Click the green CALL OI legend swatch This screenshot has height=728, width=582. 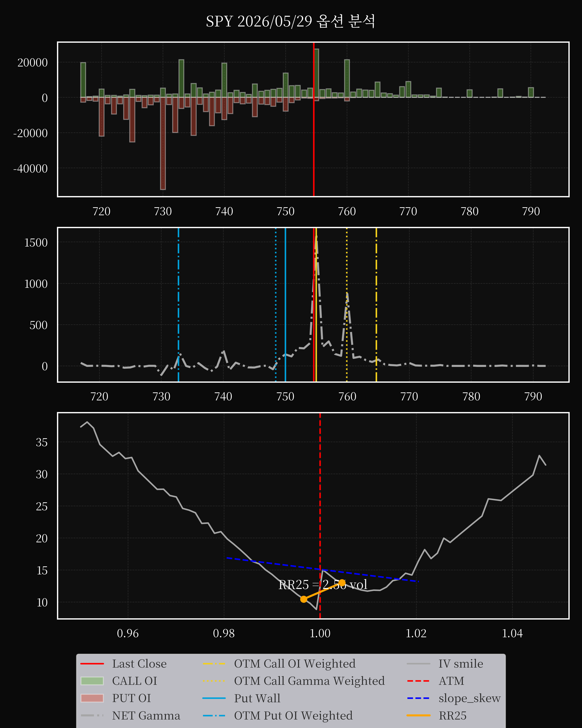pos(92,681)
